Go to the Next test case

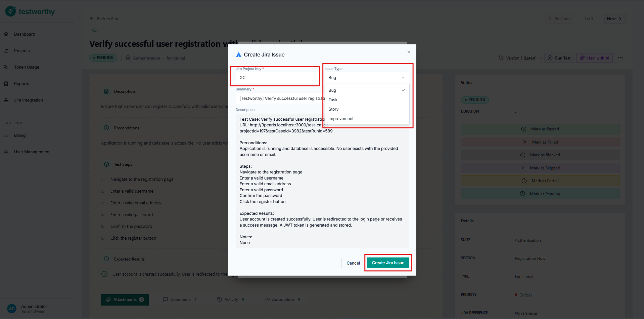(614, 19)
